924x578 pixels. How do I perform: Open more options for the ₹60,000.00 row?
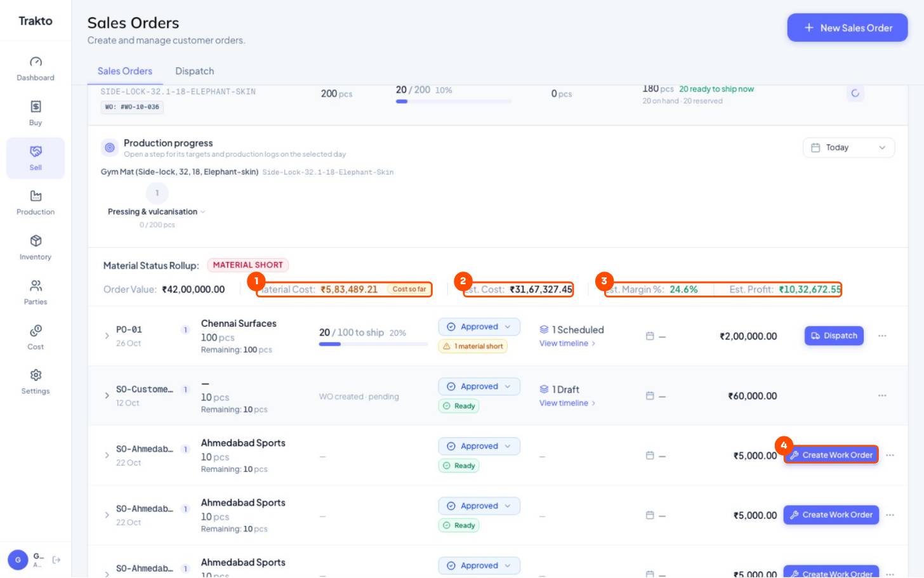click(882, 395)
